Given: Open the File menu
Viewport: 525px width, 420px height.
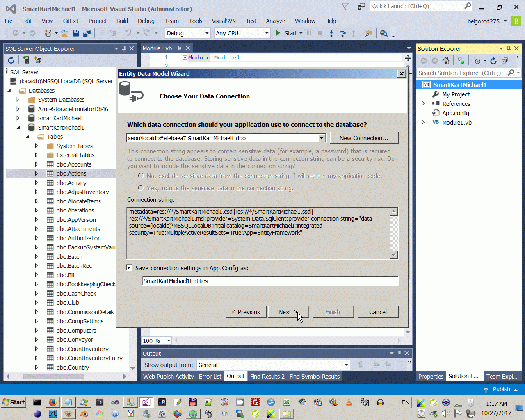Looking at the screenshot, I should coord(9,21).
